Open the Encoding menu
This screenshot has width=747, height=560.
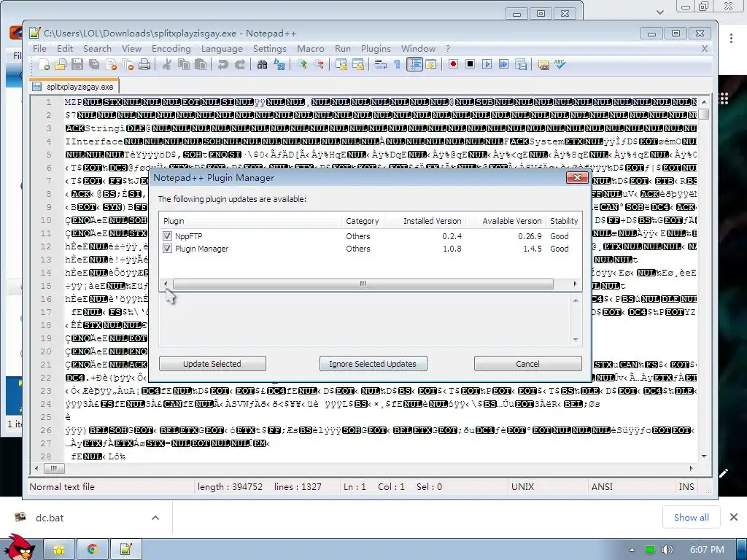pyautogui.click(x=171, y=49)
